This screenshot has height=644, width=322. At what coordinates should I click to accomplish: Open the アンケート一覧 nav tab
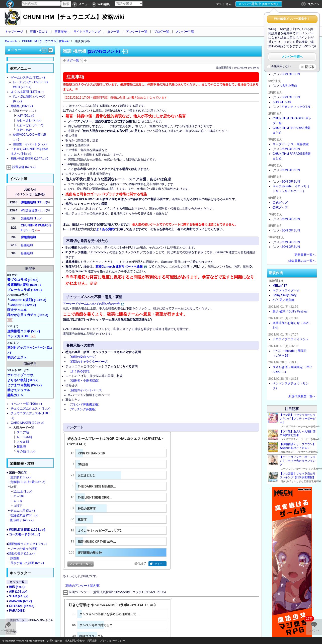136,32
